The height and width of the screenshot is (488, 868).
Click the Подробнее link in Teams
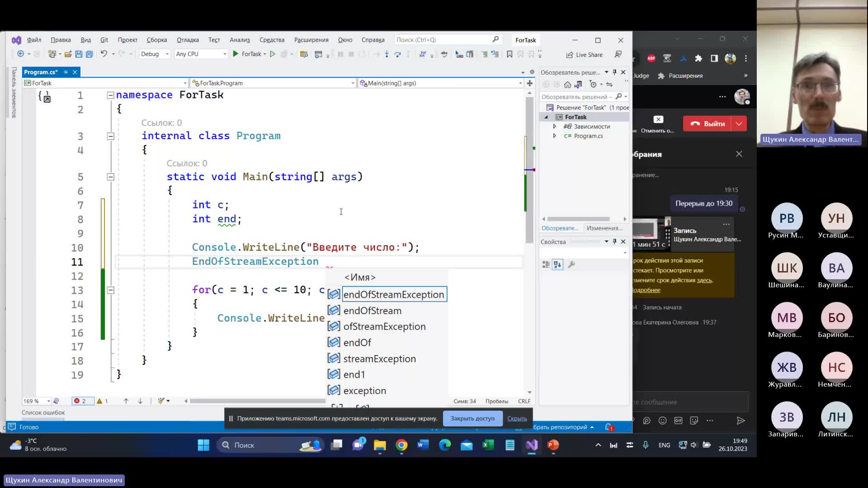pos(647,290)
